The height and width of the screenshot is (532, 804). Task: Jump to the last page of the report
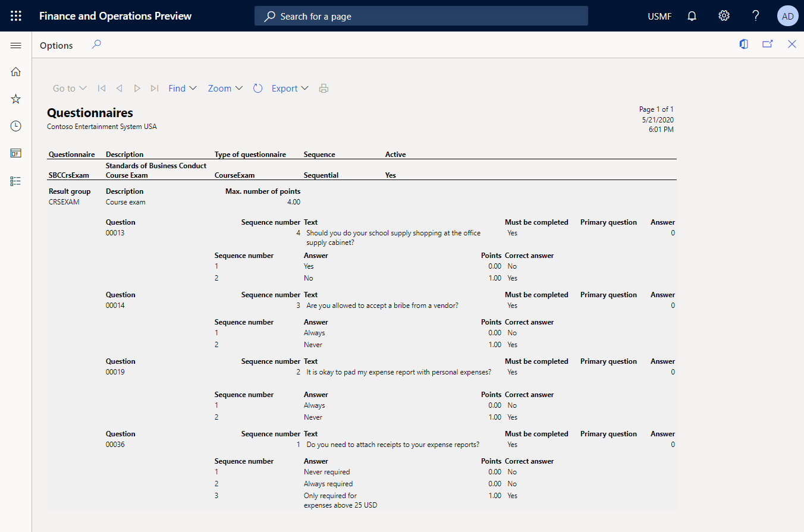[154, 87]
